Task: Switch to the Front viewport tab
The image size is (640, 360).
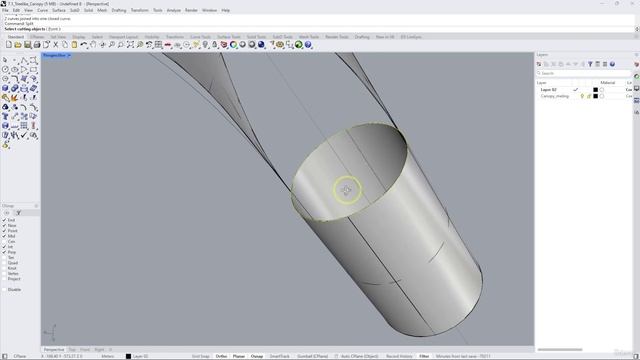Action: pyautogui.click(x=85, y=350)
